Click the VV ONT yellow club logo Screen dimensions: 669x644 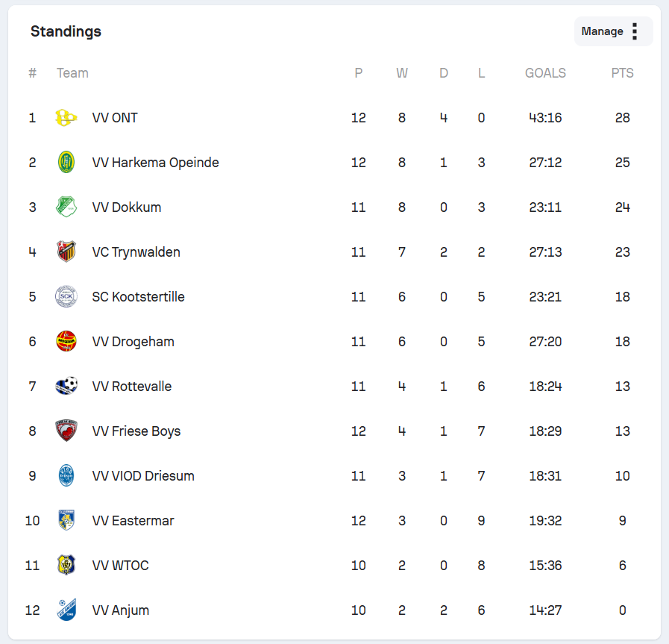(x=66, y=118)
